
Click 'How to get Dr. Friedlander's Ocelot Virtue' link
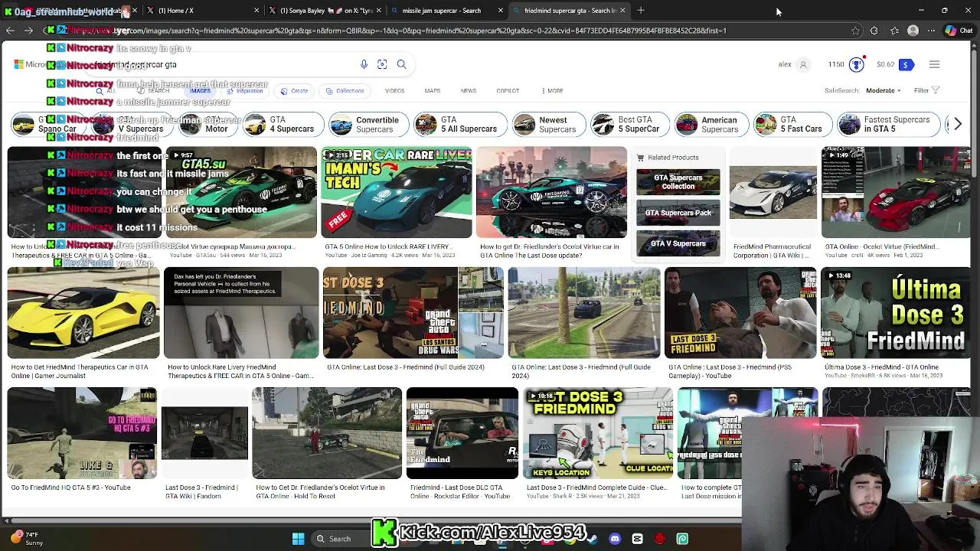550,251
